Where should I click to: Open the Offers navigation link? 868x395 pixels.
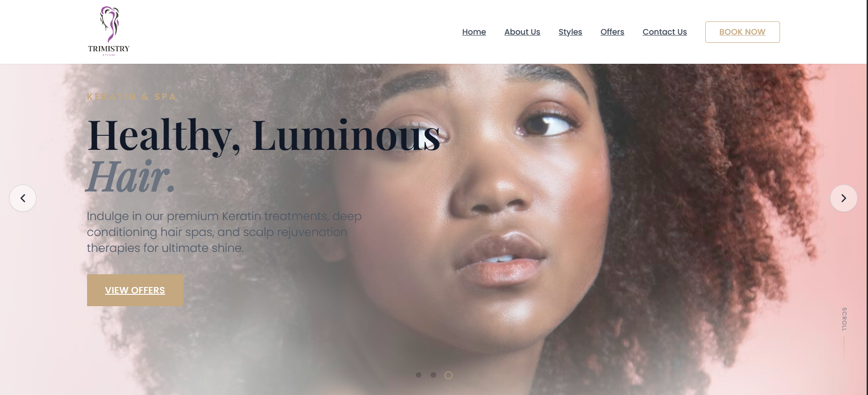point(612,32)
